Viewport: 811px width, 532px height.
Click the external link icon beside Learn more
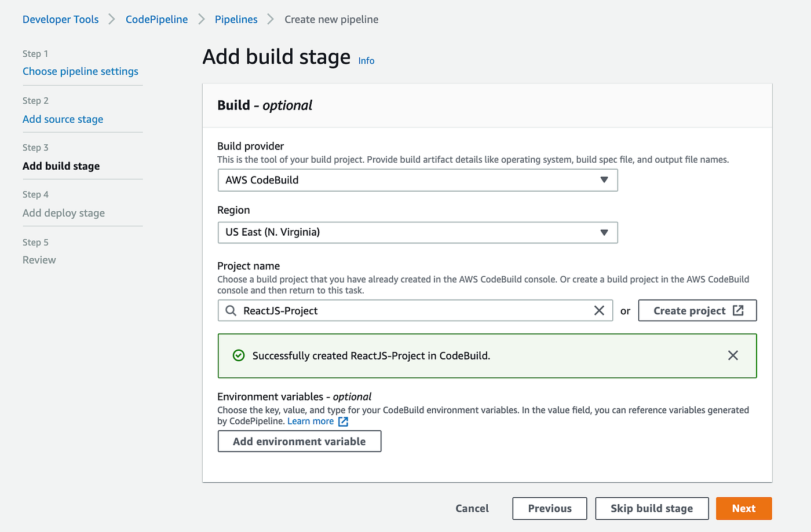(344, 421)
